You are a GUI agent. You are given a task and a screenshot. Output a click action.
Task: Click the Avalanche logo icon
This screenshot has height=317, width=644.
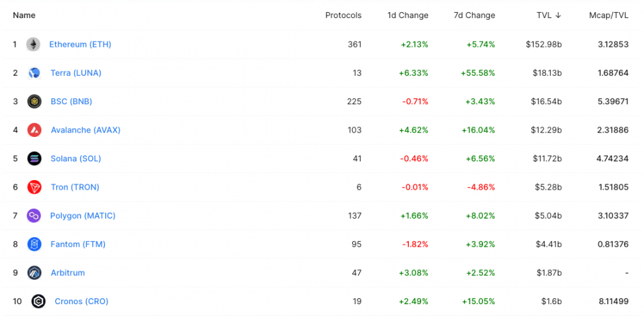(x=34, y=130)
